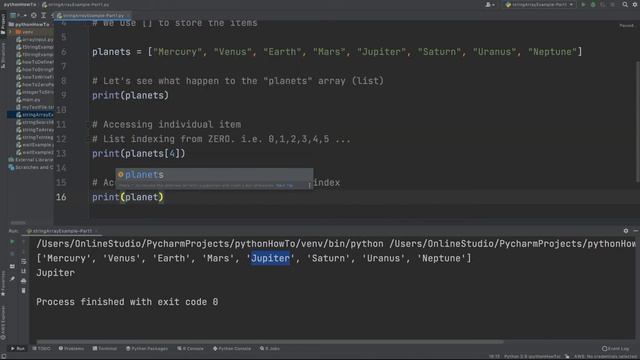Image resolution: width=640 pixels, height=360 pixels.
Task: Open the R Jobs tool window
Action: [270, 349]
